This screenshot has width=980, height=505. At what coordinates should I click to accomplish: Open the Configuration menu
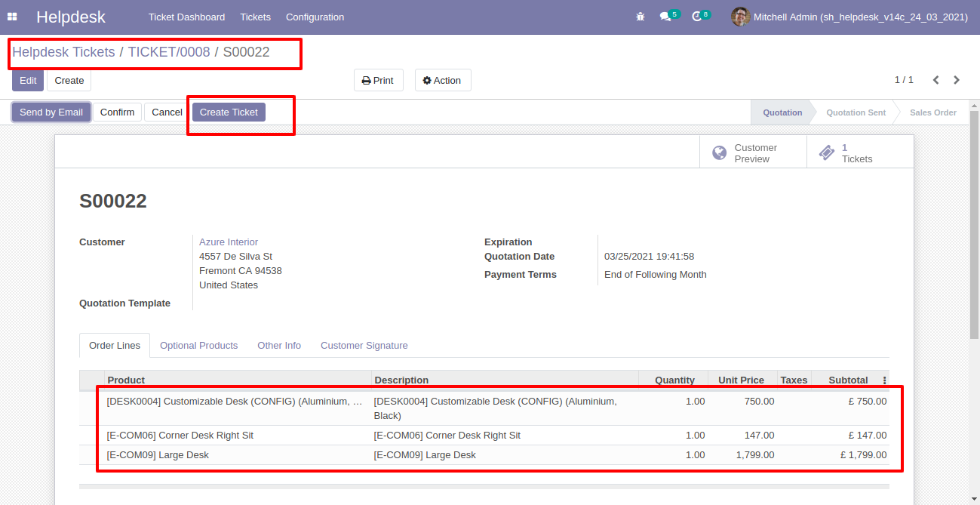click(x=315, y=17)
